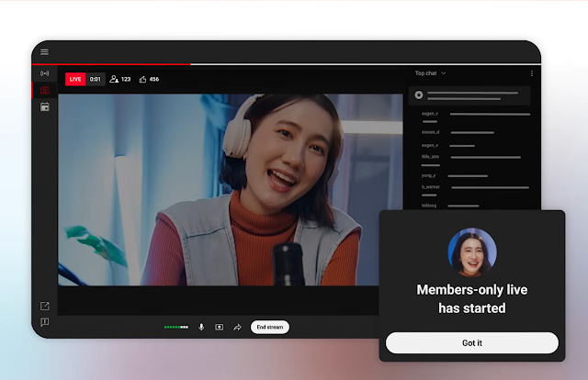This screenshot has height=380, width=588.
Task: Click the external link icon in sidebar
Action: tap(44, 306)
